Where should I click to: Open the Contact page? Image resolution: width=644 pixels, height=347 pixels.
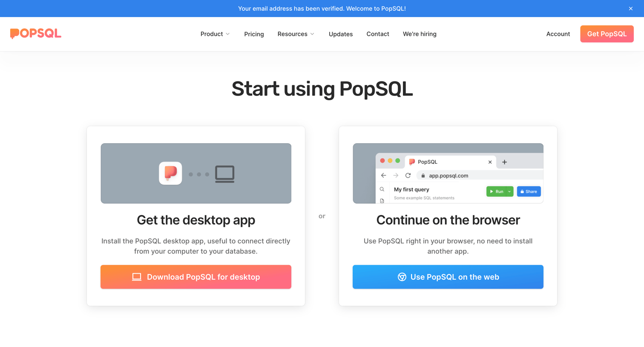(x=378, y=34)
